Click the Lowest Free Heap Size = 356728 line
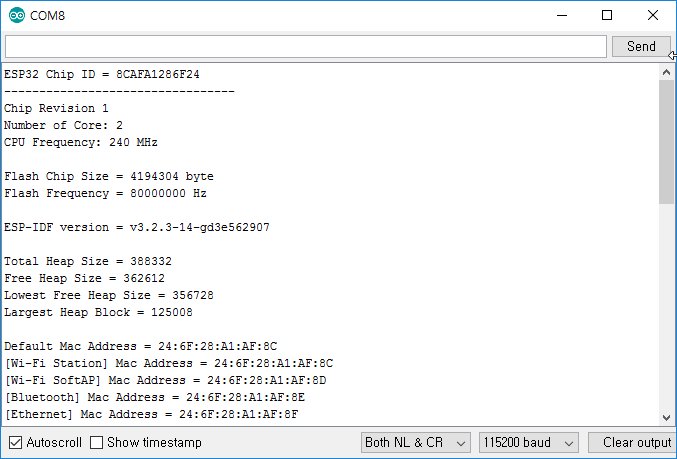Screen dimensions: 677x459 click(109, 295)
